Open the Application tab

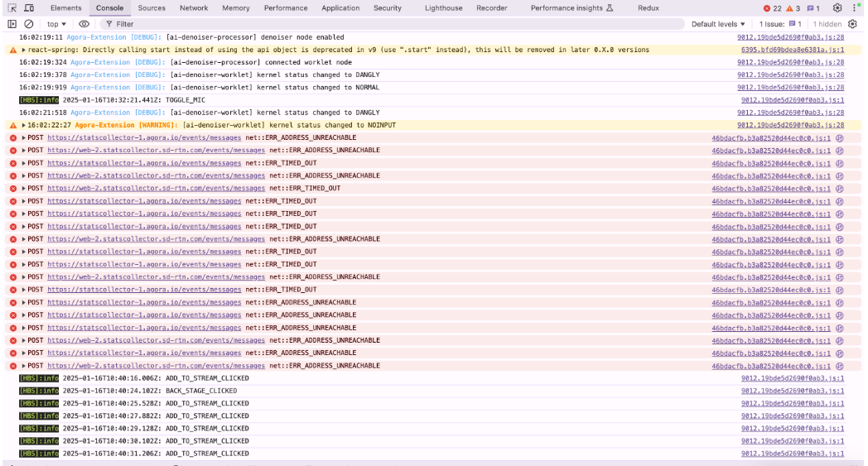point(340,7)
